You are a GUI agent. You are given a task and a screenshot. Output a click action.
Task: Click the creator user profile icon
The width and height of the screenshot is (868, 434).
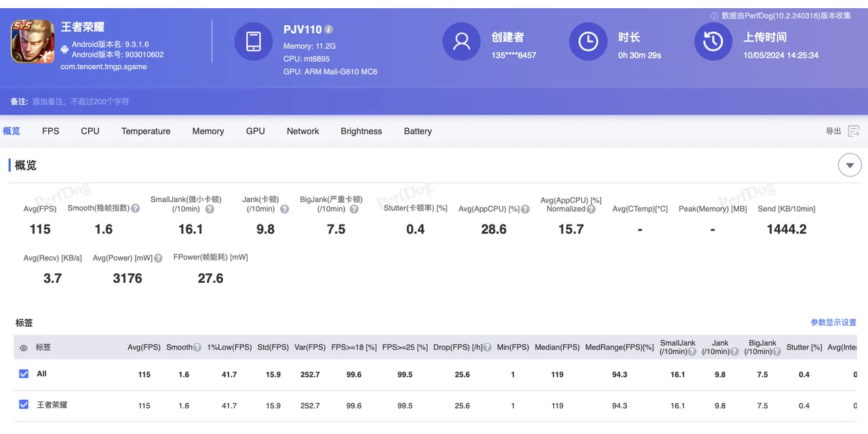point(461,41)
